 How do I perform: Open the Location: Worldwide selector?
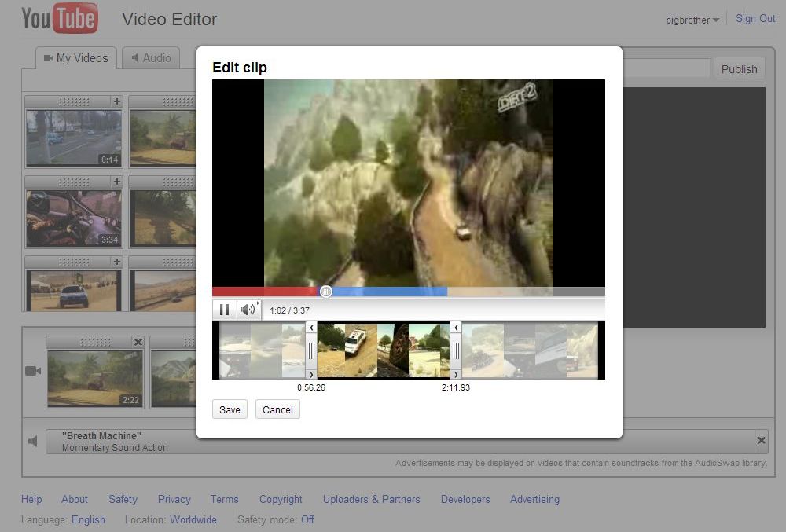tap(193, 519)
